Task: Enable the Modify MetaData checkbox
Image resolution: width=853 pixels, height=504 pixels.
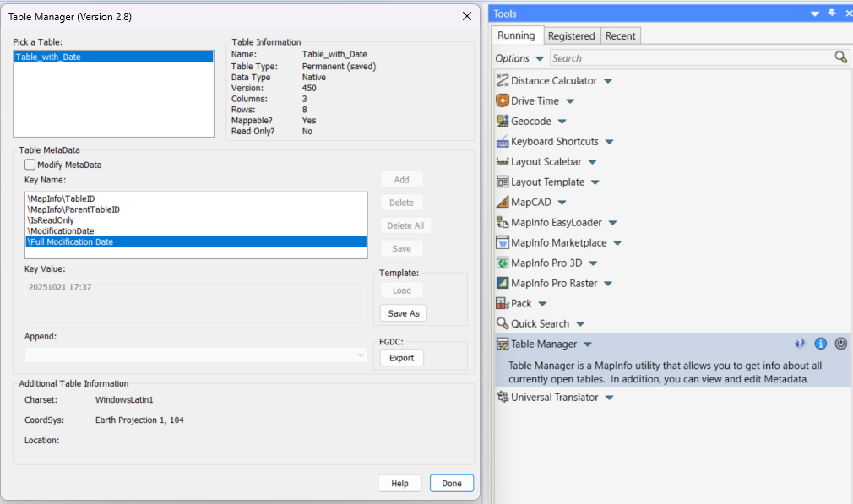Action: click(30, 164)
